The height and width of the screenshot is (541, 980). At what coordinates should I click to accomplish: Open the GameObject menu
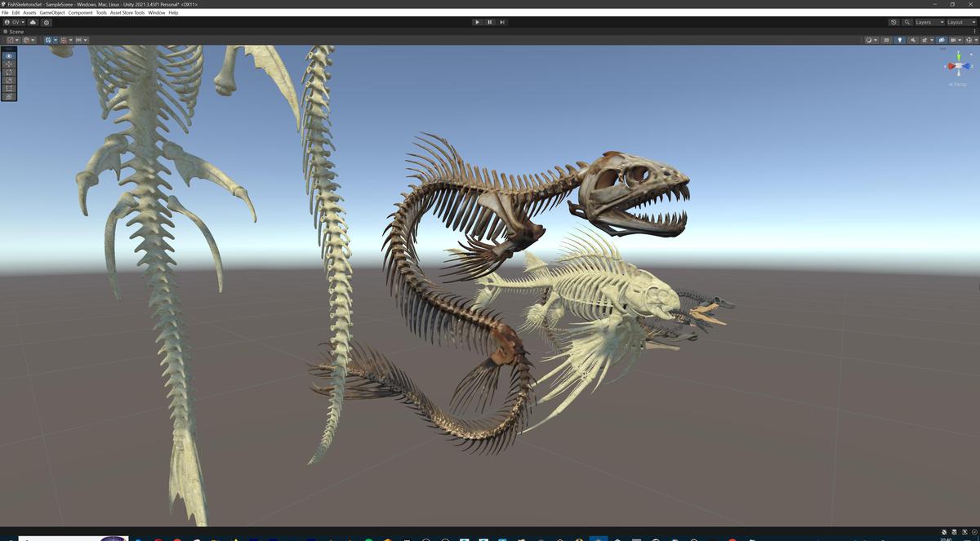pos(51,12)
